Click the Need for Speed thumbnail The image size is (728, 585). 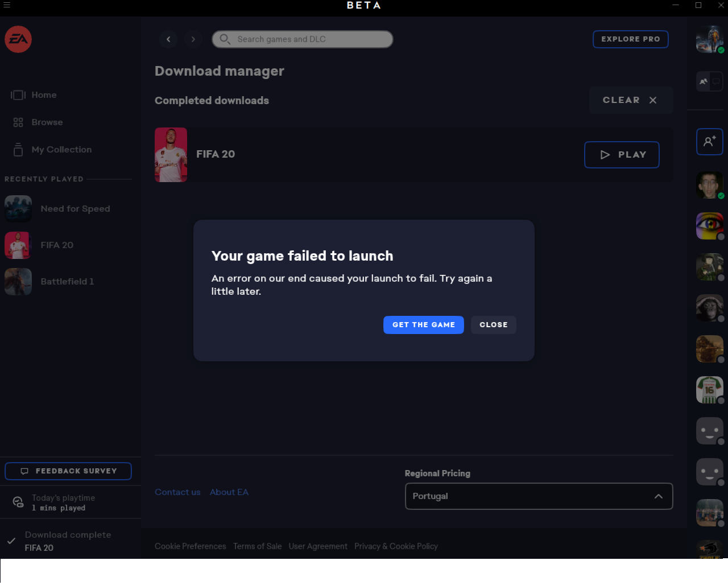pyautogui.click(x=18, y=209)
